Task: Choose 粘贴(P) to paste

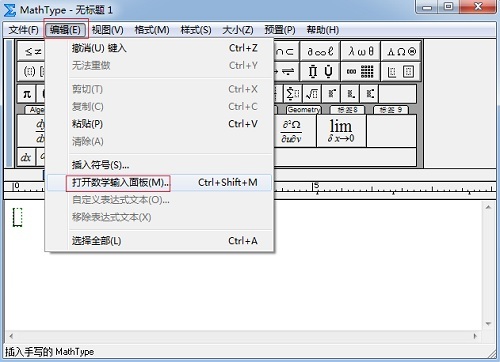Action: [159, 124]
